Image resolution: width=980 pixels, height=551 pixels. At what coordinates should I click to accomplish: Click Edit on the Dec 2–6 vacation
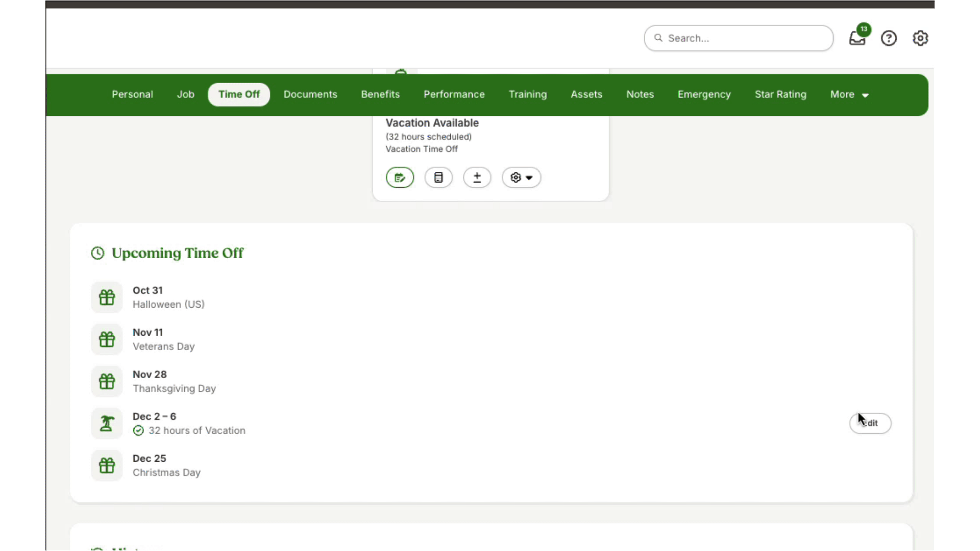(870, 423)
